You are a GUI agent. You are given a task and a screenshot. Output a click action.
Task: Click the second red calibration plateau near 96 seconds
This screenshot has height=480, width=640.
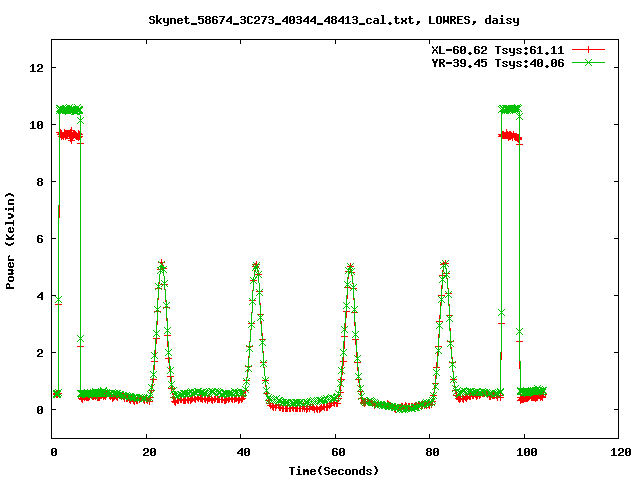click(x=510, y=136)
